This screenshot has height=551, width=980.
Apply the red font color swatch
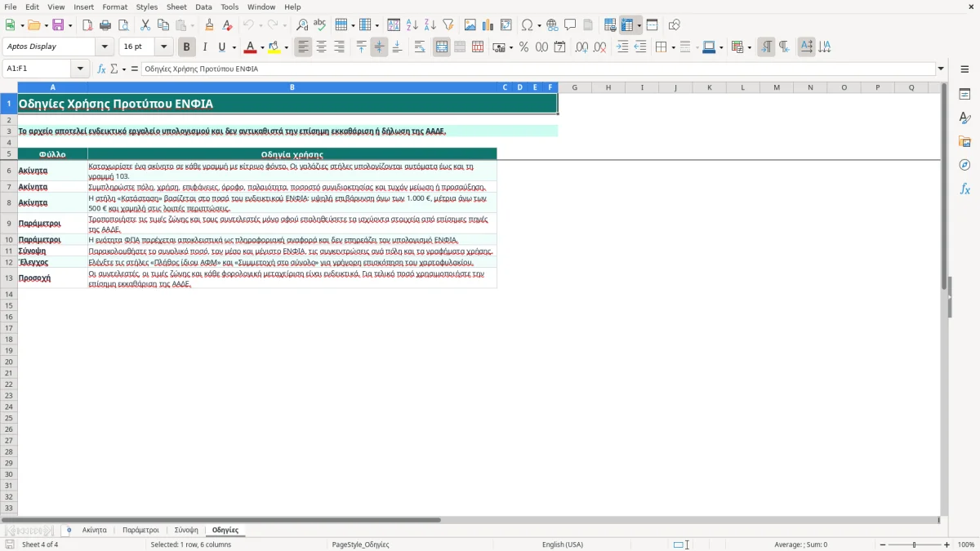coord(250,47)
